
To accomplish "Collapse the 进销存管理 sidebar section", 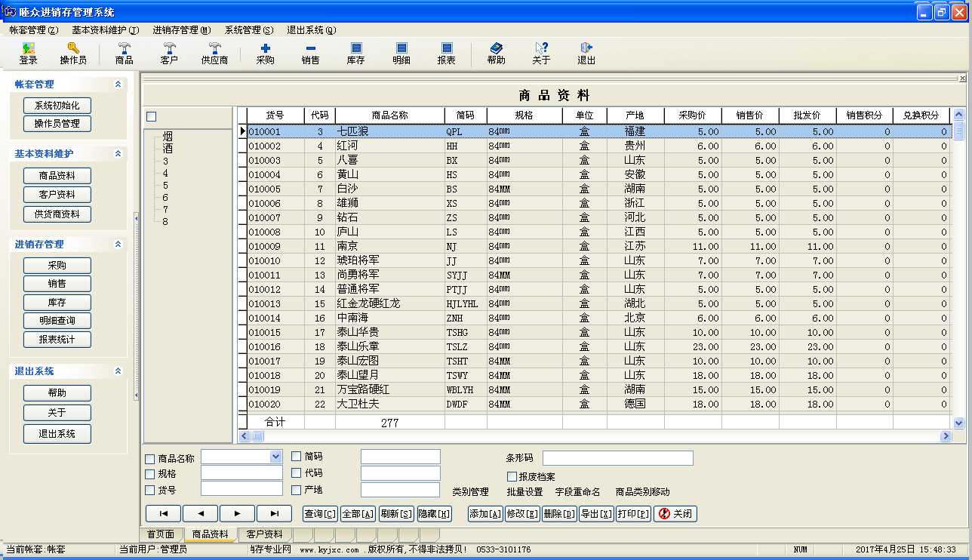I will [x=118, y=244].
